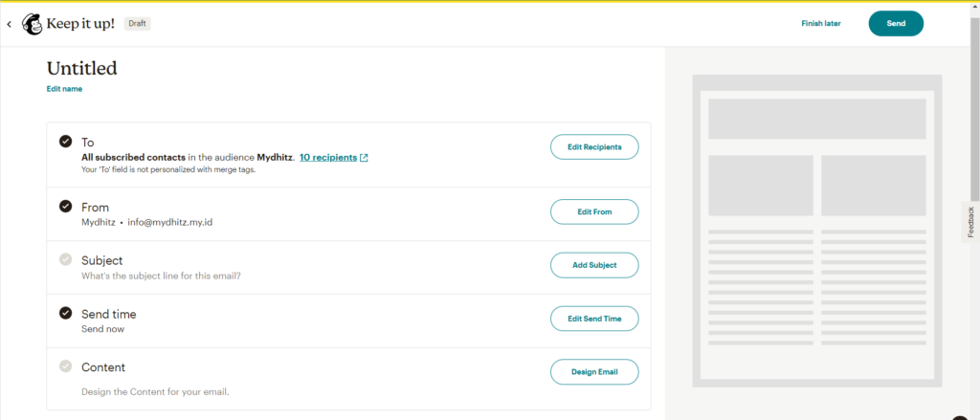Open the vertical Feedback tab
The image size is (980, 420).
(x=969, y=222)
